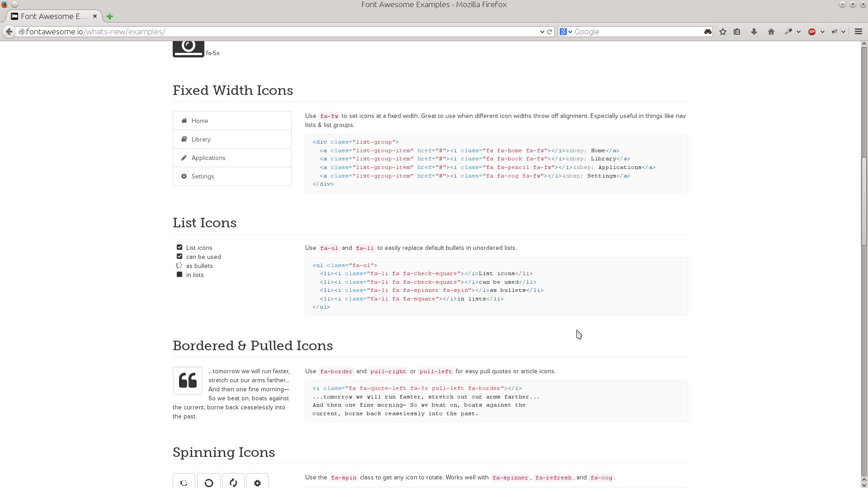Expand the Adblock Plus dropdown arrow
Image resolution: width=868 pixels, height=488 pixels.
[822, 32]
